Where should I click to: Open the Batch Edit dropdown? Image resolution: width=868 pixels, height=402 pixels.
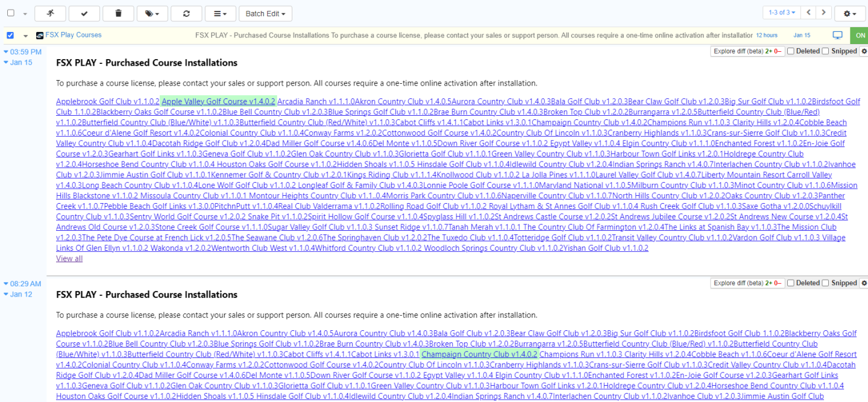click(x=265, y=13)
